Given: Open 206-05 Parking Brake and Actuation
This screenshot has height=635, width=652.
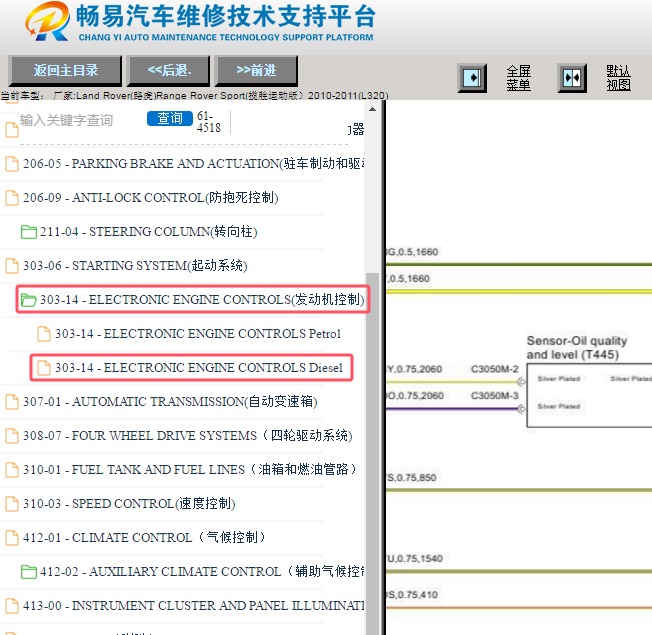Looking at the screenshot, I should point(194,163).
